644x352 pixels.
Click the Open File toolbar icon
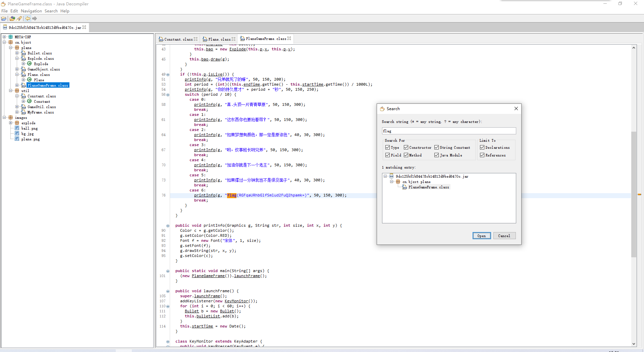[4, 18]
